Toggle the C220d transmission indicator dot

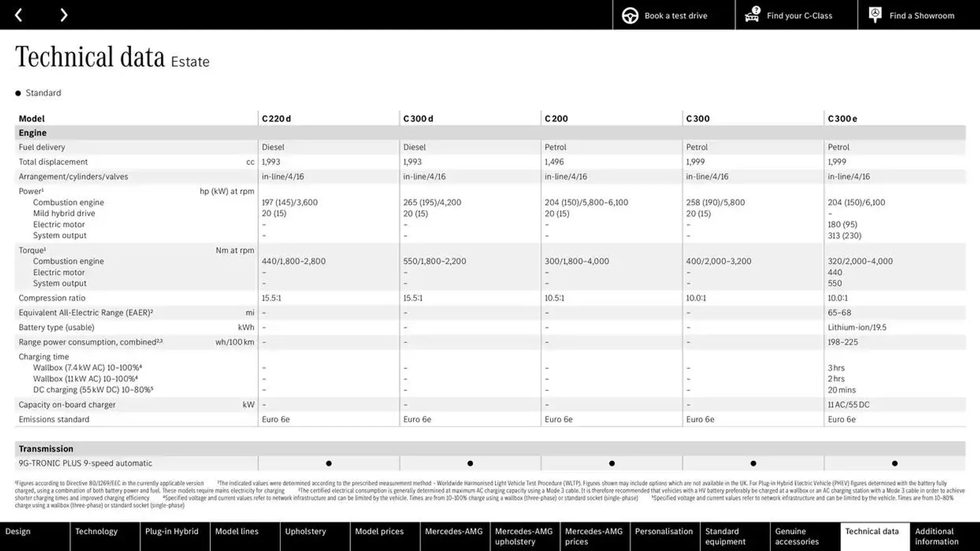[329, 463]
